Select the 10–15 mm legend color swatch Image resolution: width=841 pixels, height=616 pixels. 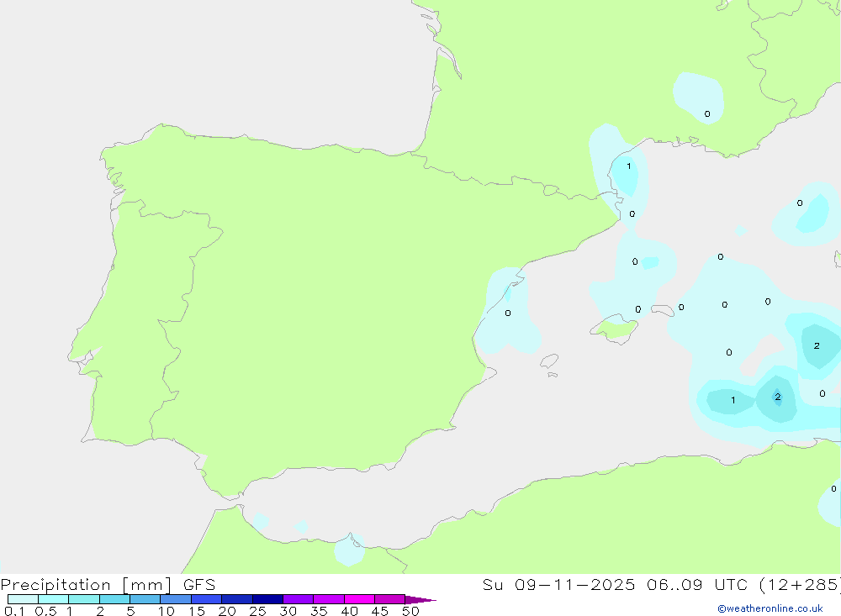pos(176,599)
